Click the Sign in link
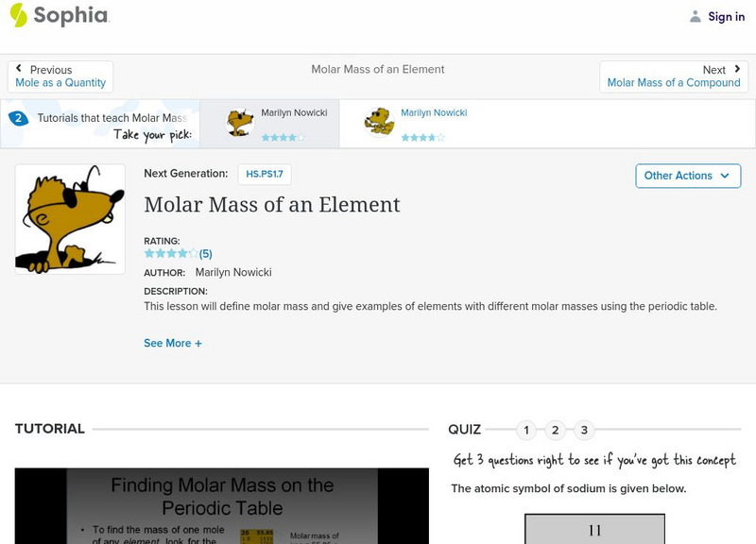Image resolution: width=756 pixels, height=544 pixels. coord(726,16)
